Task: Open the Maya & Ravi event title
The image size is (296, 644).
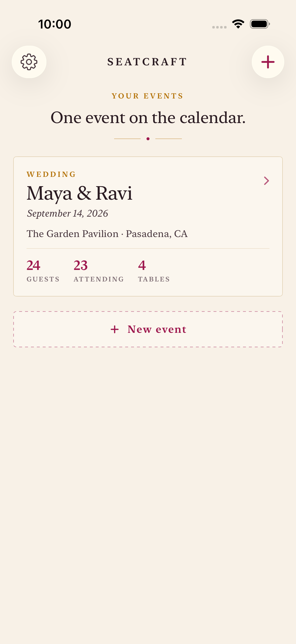Action: tap(80, 193)
